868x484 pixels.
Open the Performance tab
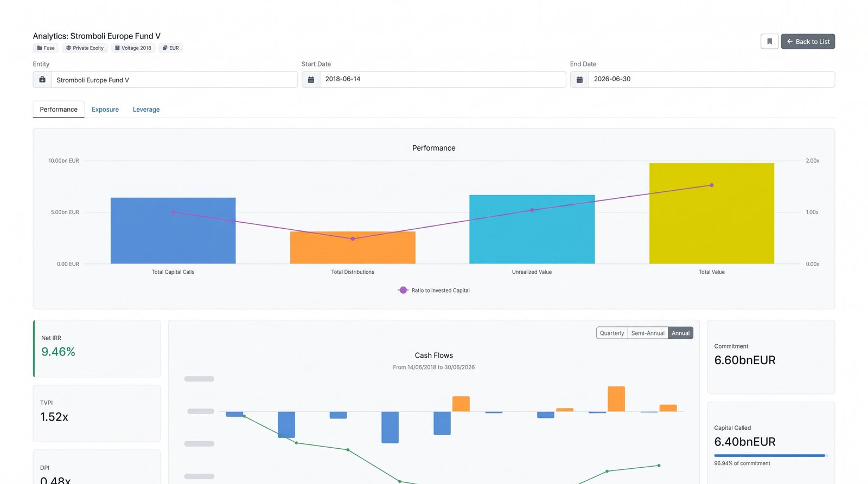coord(59,109)
